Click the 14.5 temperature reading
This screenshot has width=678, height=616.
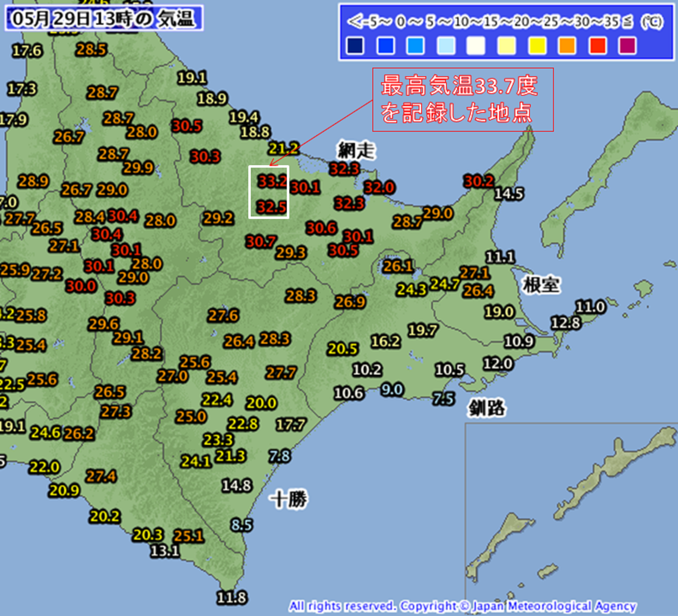click(509, 194)
